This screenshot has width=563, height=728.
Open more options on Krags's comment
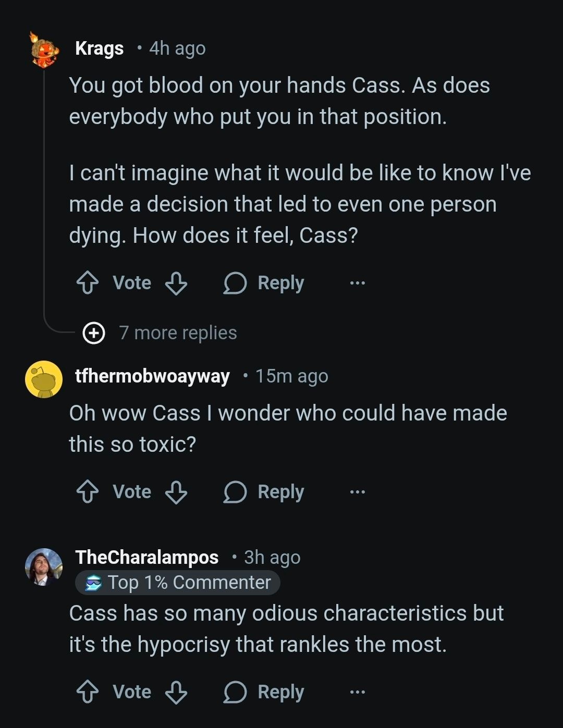358,283
